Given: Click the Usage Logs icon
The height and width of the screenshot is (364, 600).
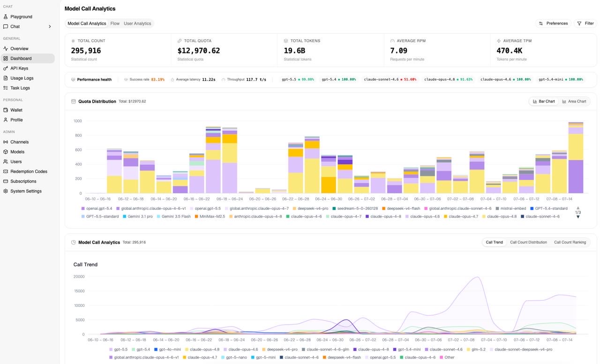Looking at the screenshot, I should pyautogui.click(x=6, y=78).
